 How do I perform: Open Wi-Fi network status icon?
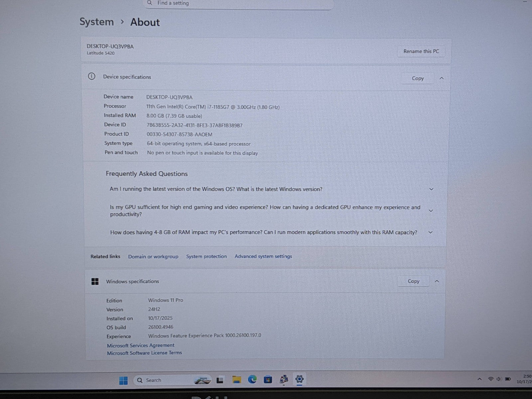(x=490, y=379)
